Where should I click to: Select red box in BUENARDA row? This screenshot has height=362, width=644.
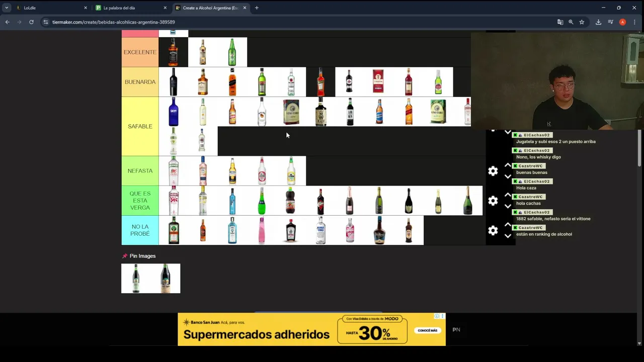point(378,82)
